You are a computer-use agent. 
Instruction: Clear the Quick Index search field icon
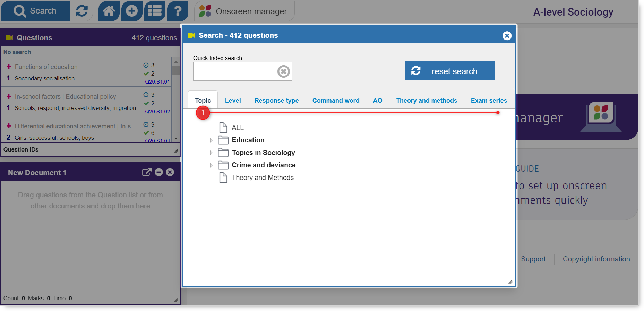pyautogui.click(x=283, y=71)
